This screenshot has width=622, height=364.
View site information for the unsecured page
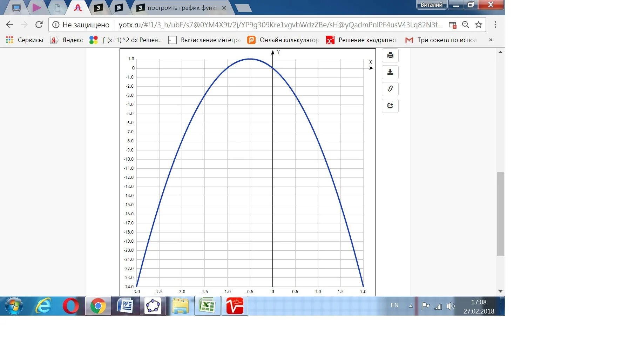pyautogui.click(x=56, y=25)
